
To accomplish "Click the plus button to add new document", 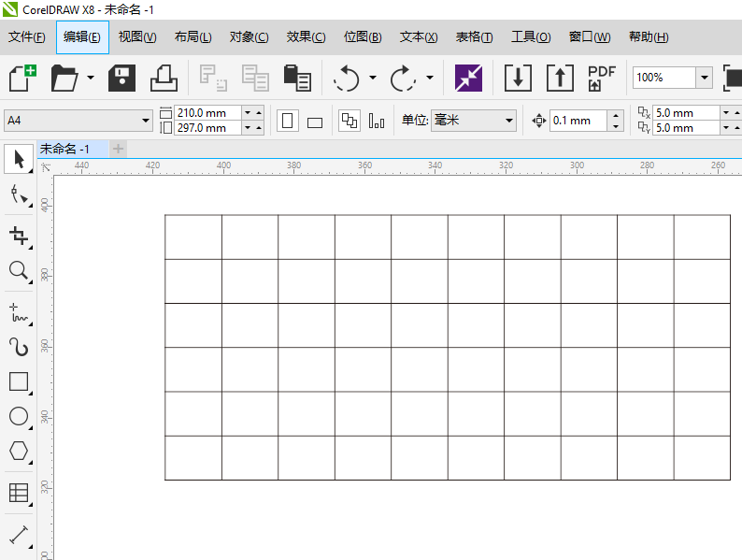I will coord(118,149).
